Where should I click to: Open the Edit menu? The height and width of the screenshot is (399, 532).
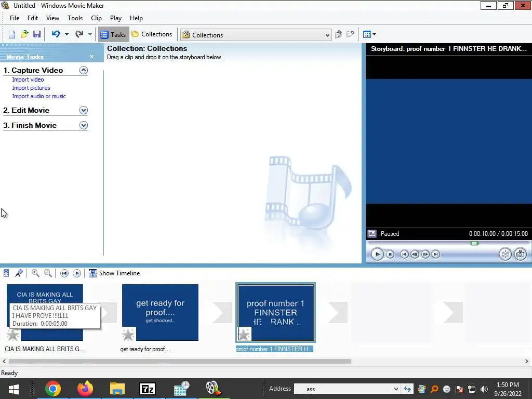point(33,18)
